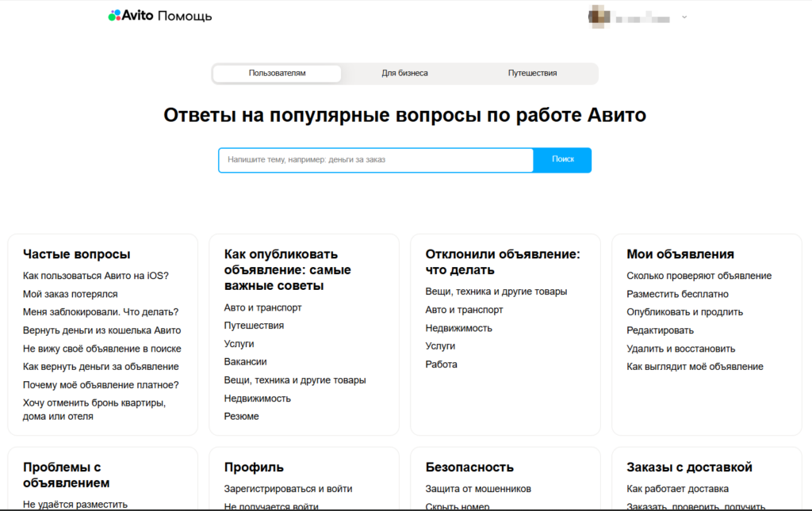Open Мои объявления section heading
This screenshot has width=812, height=511.
[680, 254]
